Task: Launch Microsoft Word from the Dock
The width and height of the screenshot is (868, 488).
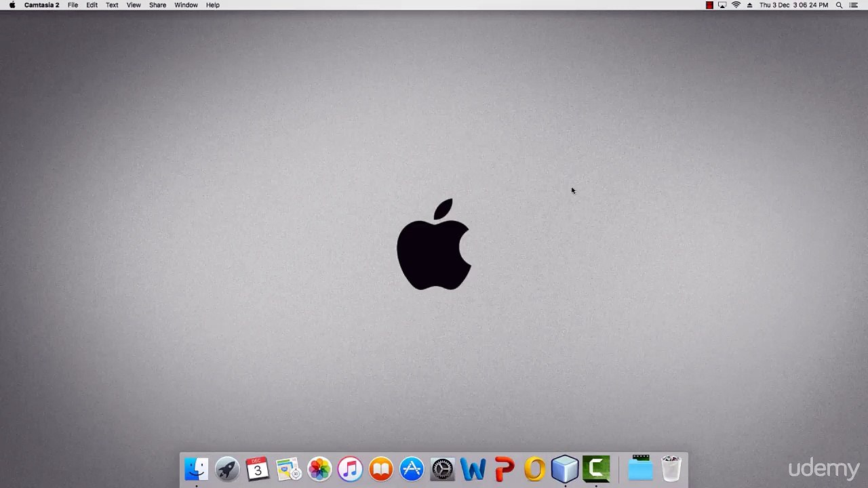Action: pyautogui.click(x=473, y=469)
